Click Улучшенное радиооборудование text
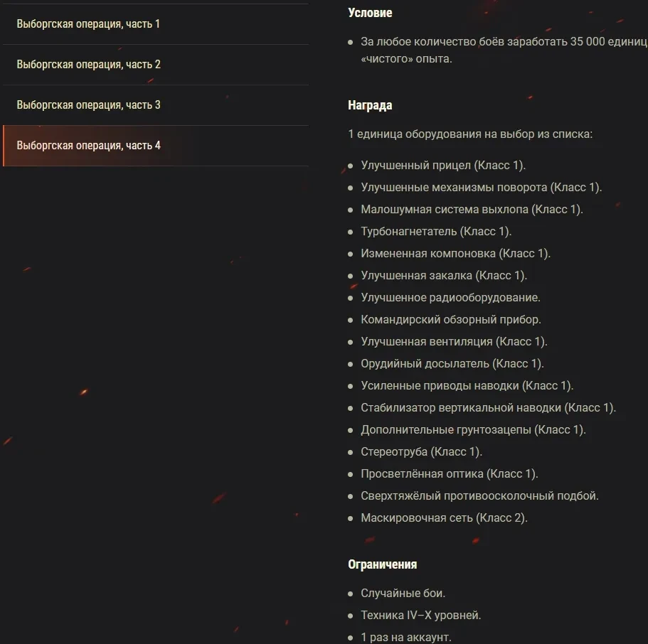Screen dimensions: 648x644 (x=450, y=298)
